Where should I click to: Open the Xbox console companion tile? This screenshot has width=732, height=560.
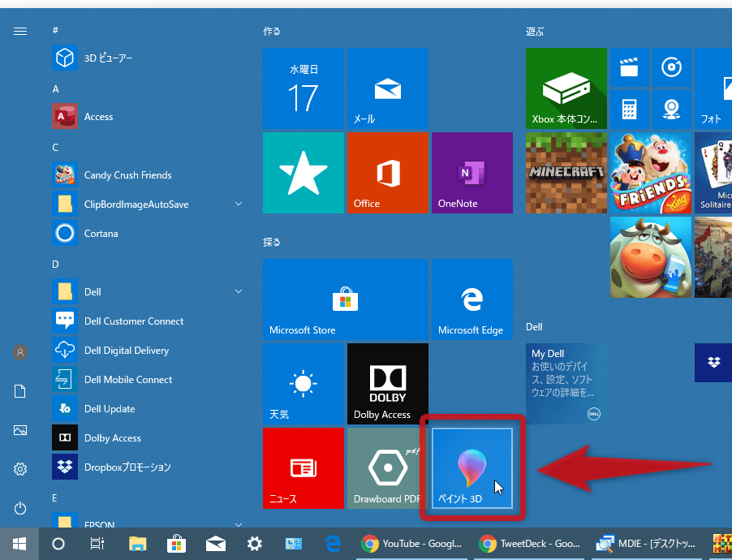click(x=566, y=88)
